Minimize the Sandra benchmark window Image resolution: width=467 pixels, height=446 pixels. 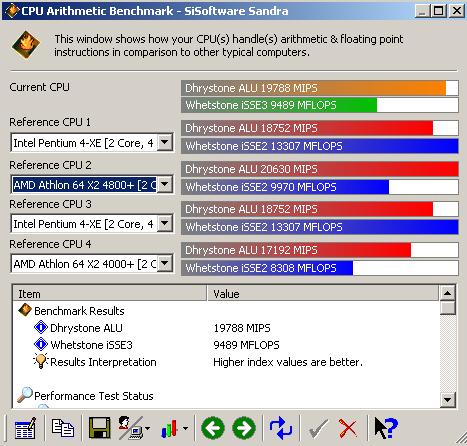(x=422, y=11)
